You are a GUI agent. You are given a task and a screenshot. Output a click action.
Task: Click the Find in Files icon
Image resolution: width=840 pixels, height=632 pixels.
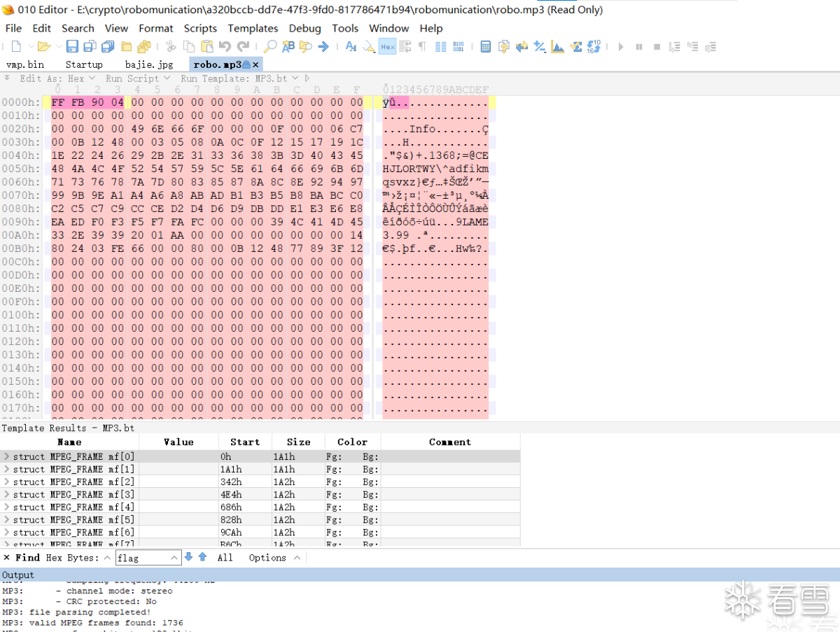306,47
